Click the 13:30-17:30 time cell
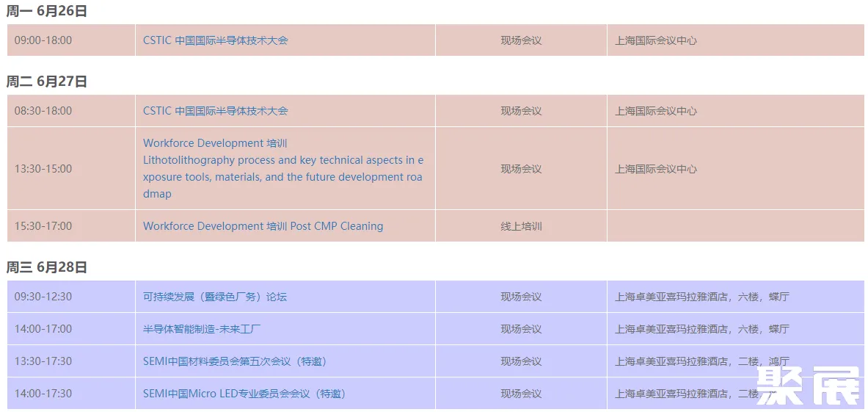 click(x=43, y=361)
